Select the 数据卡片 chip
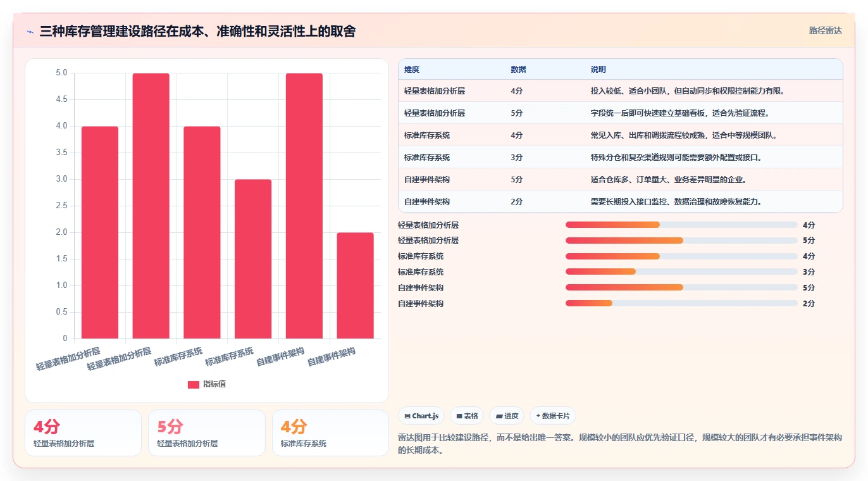The height and width of the screenshot is (481, 868). (553, 416)
